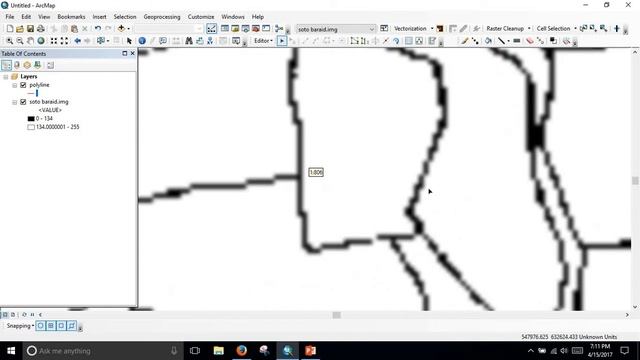This screenshot has height=360, width=640.
Task: Print the map
Action: click(x=41, y=29)
